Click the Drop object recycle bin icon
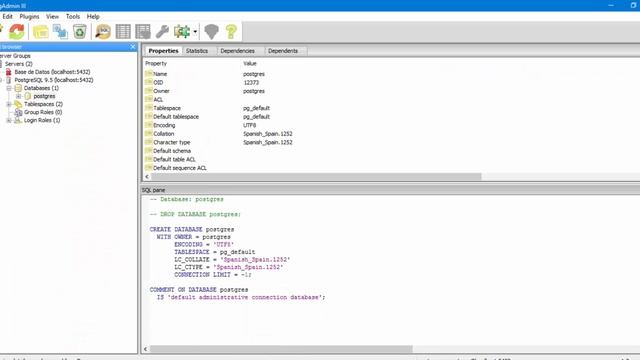Screen dimensions: 640x360 point(80,31)
